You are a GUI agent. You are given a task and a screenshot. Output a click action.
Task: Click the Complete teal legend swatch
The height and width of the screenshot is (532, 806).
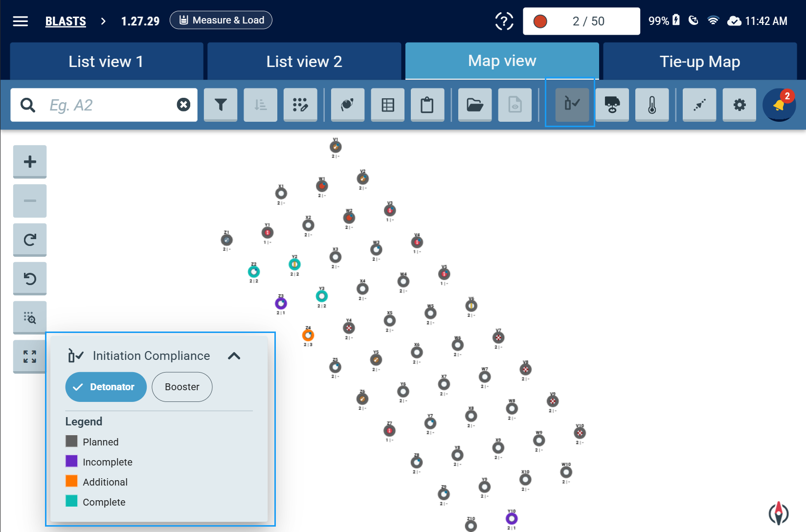coord(71,501)
